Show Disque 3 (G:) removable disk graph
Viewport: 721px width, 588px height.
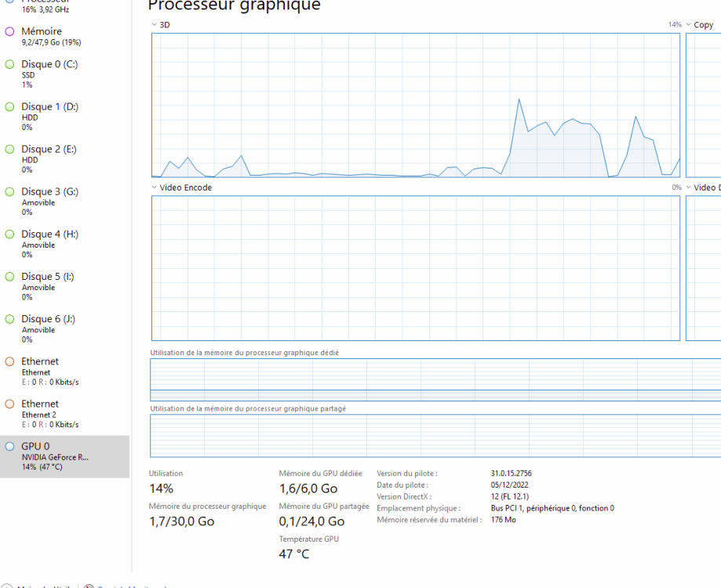(x=64, y=201)
